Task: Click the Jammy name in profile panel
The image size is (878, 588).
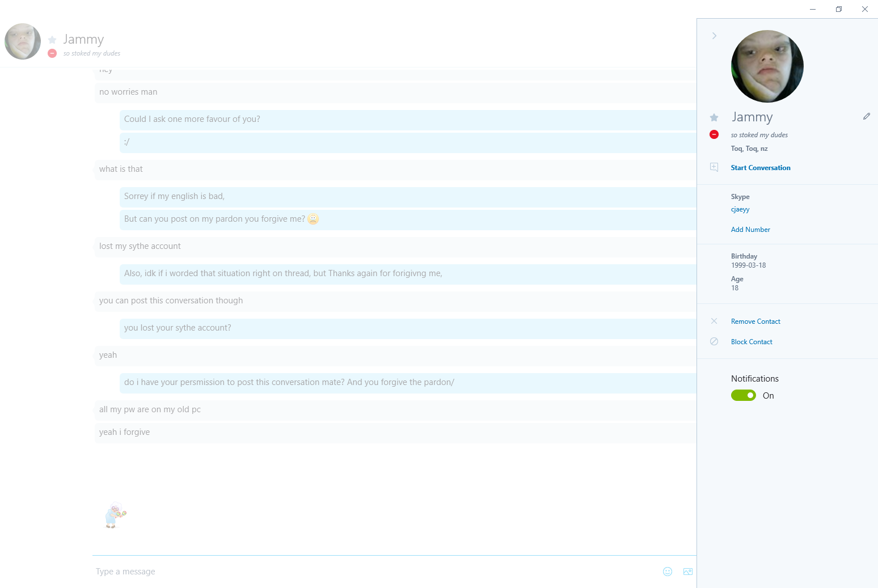Action: point(752,117)
